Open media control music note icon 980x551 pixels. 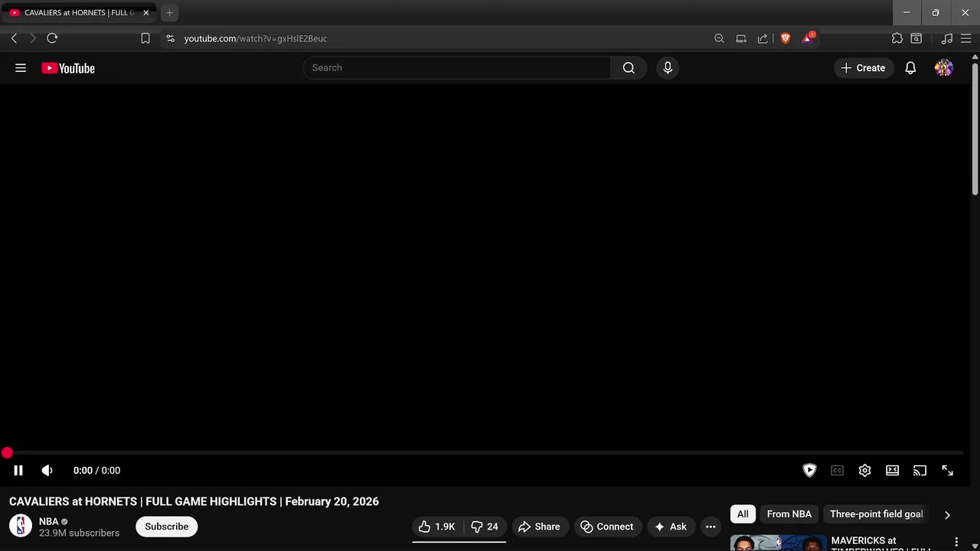click(x=947, y=38)
